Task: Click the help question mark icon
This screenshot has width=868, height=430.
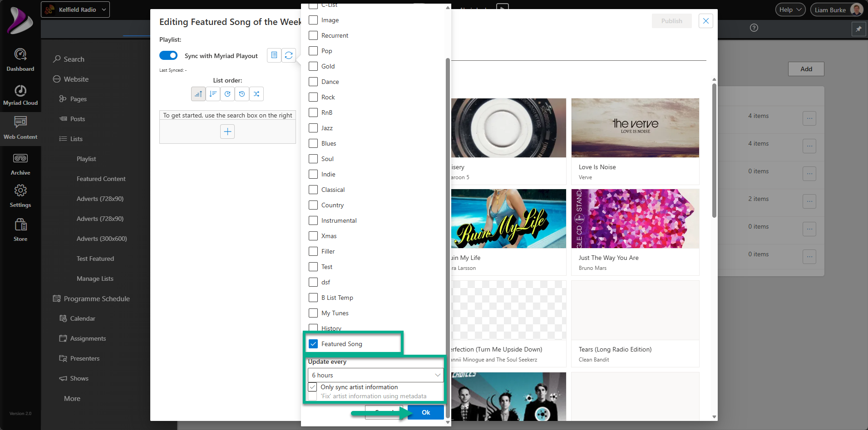Action: tap(754, 28)
